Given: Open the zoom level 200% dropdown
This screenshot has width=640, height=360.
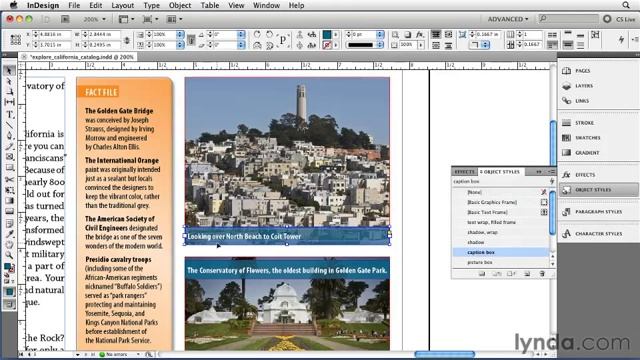Looking at the screenshot, I should [95, 19].
